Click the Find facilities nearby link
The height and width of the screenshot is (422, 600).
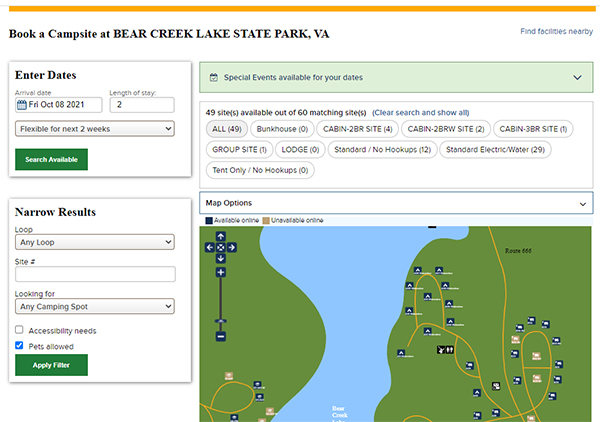(556, 32)
